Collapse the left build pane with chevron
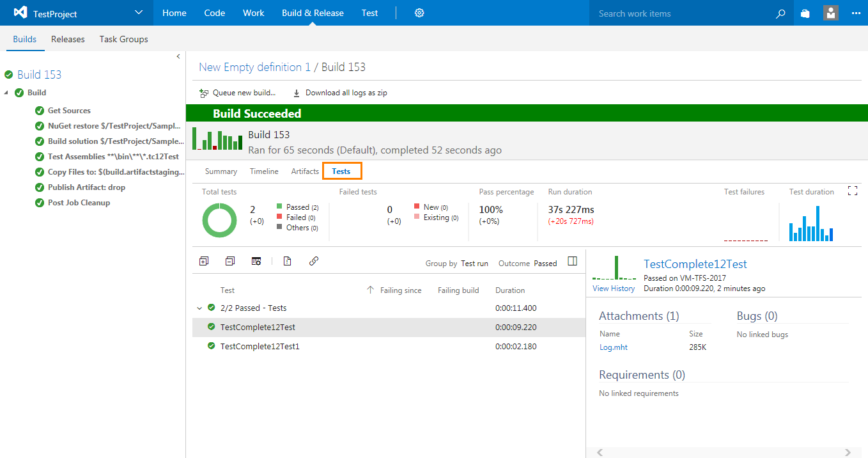 (x=178, y=56)
